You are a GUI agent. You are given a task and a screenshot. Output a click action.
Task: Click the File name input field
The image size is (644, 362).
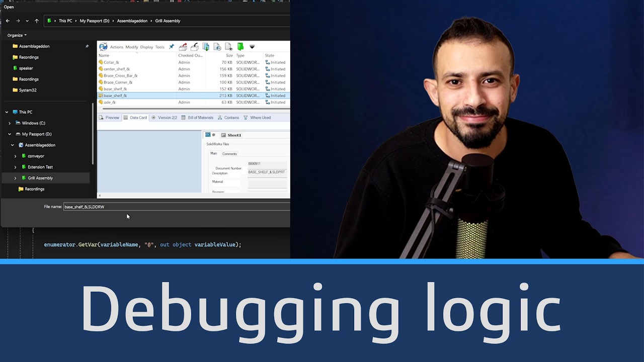(x=177, y=207)
